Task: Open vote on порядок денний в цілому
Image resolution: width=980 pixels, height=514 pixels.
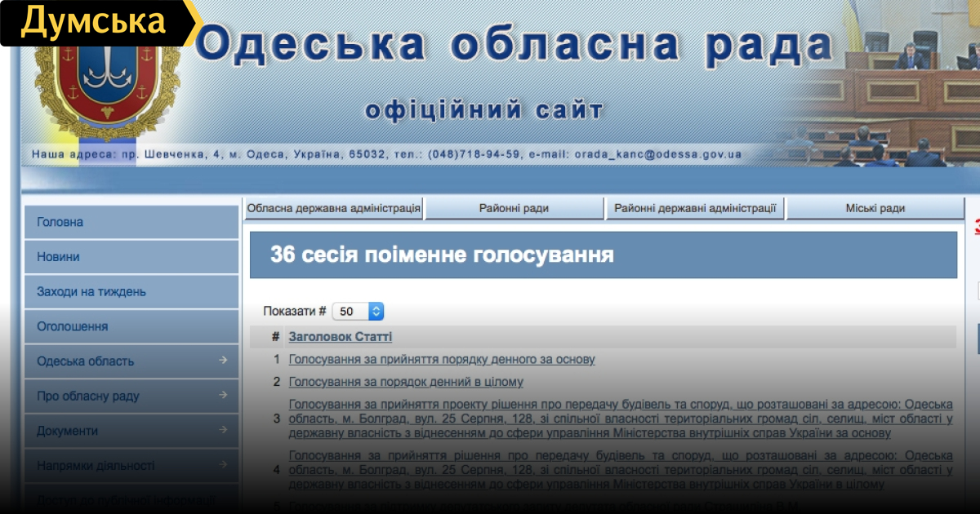Action: (x=406, y=382)
